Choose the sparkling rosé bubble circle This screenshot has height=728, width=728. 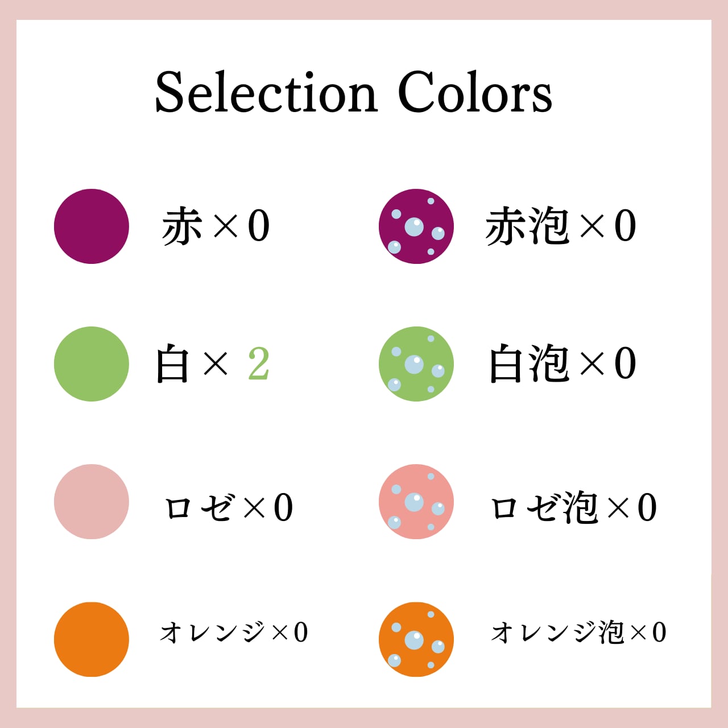tap(416, 502)
